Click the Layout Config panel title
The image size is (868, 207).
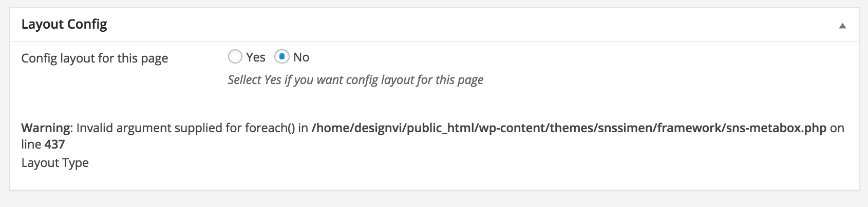pyautogui.click(x=64, y=25)
